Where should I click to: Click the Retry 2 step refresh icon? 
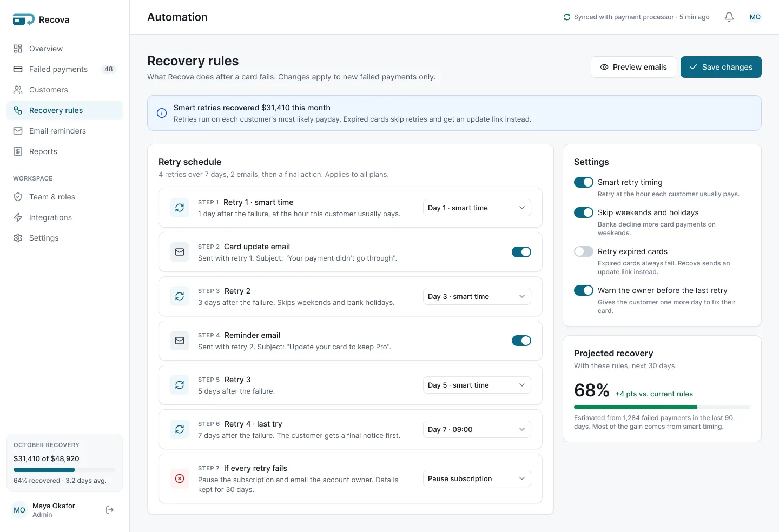click(180, 296)
